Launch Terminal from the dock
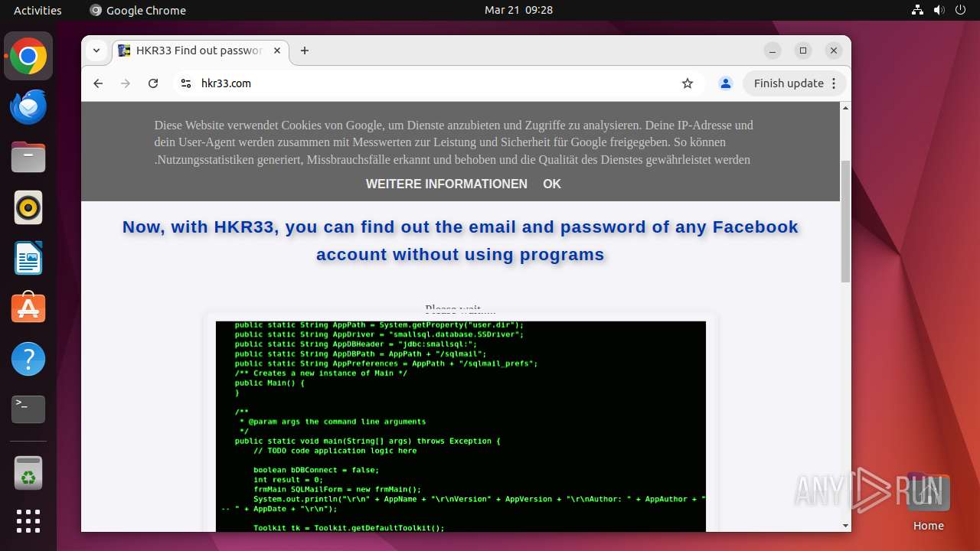The height and width of the screenshot is (551, 980). click(x=28, y=410)
